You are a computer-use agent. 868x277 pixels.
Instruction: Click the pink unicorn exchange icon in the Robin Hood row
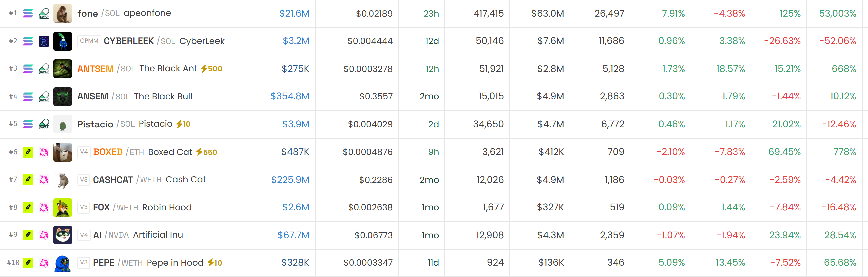pos(44,207)
